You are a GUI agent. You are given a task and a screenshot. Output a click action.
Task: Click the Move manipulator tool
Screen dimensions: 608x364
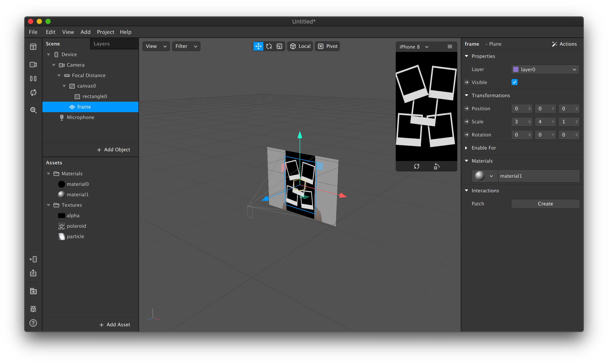coord(258,46)
